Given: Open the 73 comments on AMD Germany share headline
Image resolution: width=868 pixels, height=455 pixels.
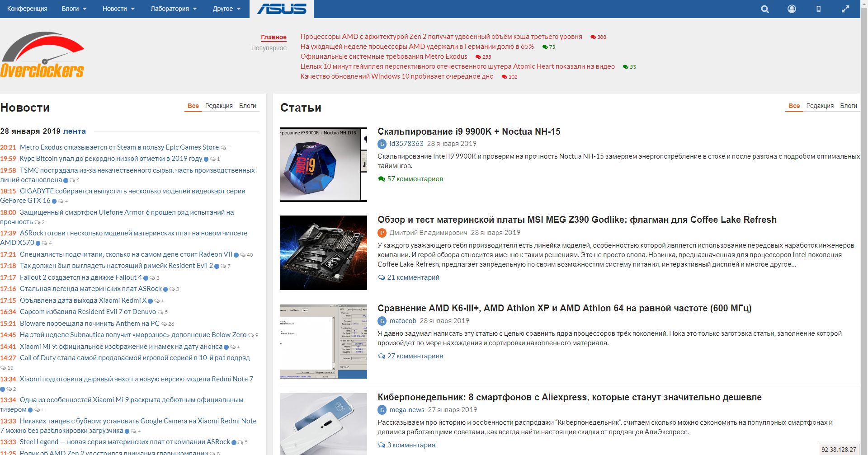Looking at the screenshot, I should 549,47.
